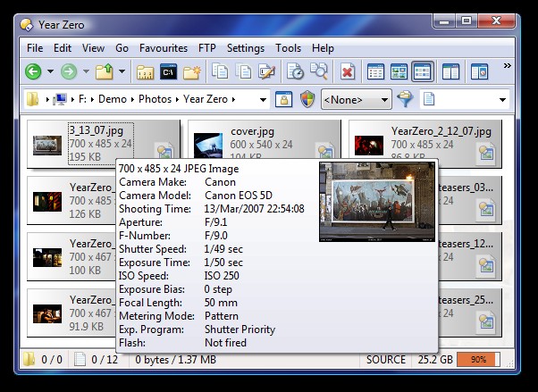The image size is (538, 392).
Task: Click the first Copy files icon
Action: [x=220, y=71]
